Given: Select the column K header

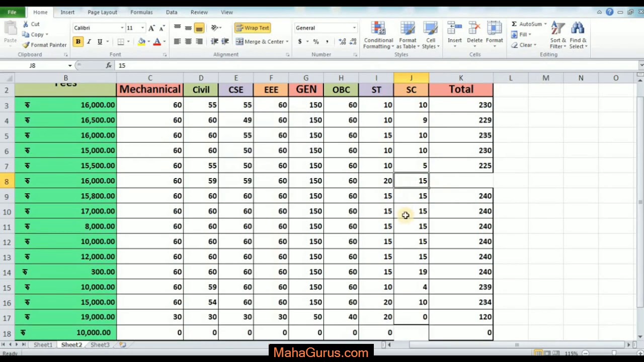Looking at the screenshot, I should tap(461, 78).
